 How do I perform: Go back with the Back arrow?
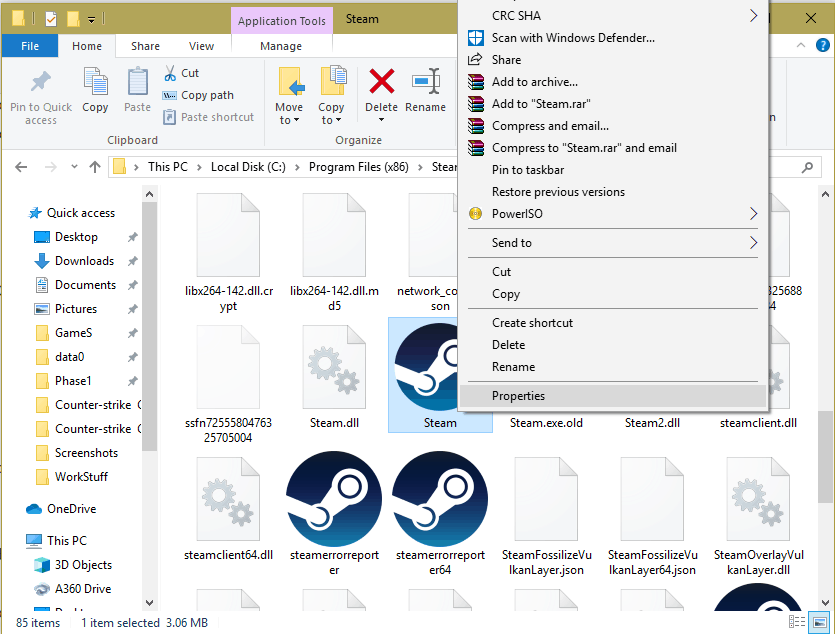click(21, 167)
